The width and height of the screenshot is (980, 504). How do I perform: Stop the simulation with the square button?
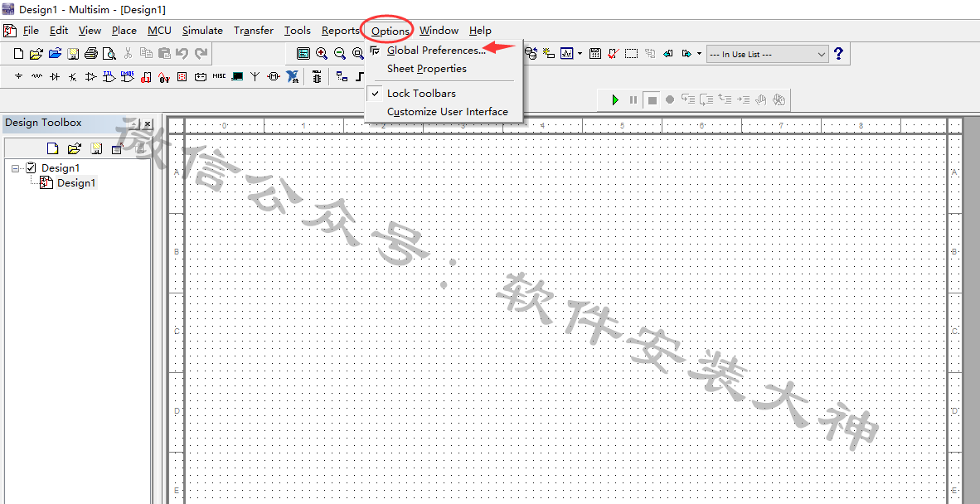652,100
